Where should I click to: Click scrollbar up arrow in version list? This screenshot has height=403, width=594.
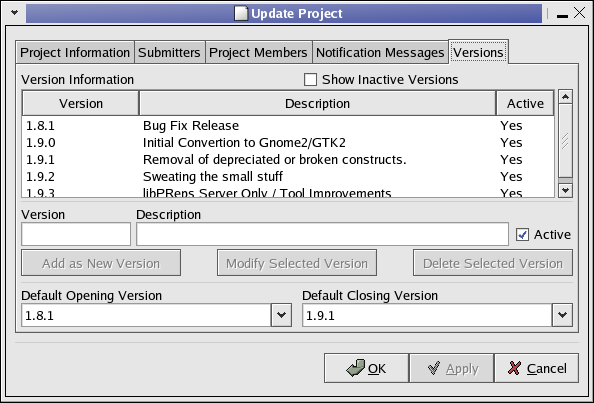[x=565, y=97]
